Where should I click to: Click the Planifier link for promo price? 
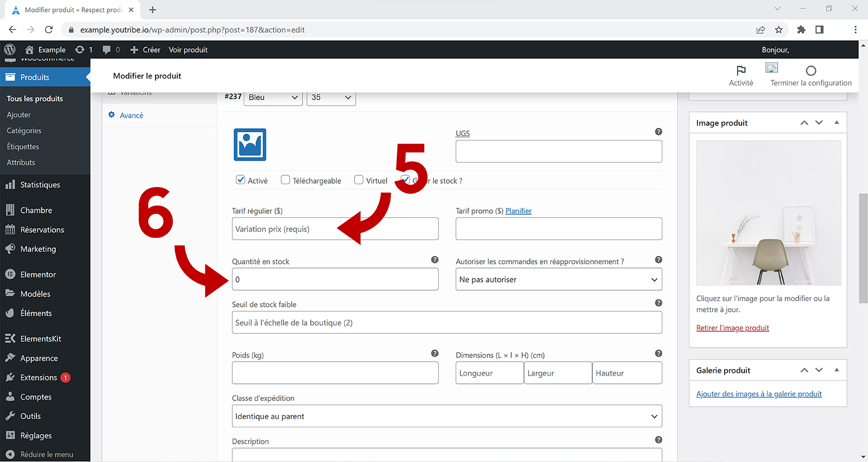(x=518, y=211)
